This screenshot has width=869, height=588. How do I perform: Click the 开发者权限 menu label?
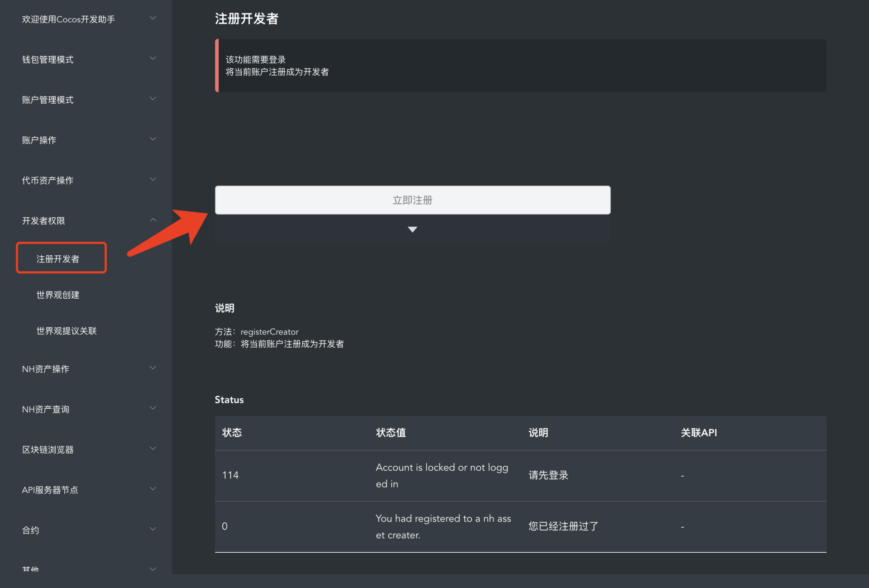click(x=43, y=221)
